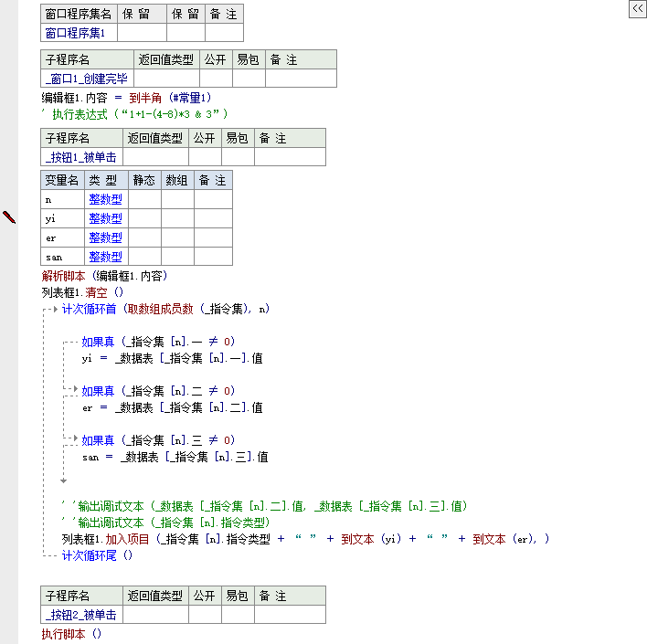
Task: Click the 备注 cell of 窗口程序集1
Action: coord(224,33)
